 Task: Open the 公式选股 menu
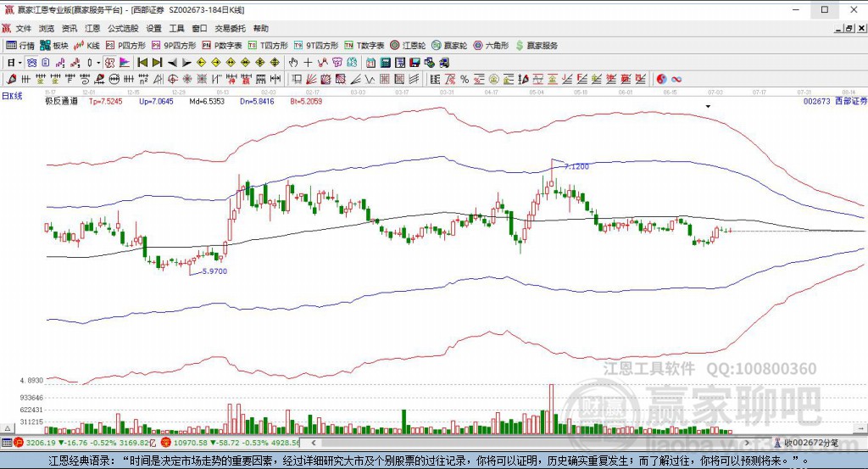(123, 28)
